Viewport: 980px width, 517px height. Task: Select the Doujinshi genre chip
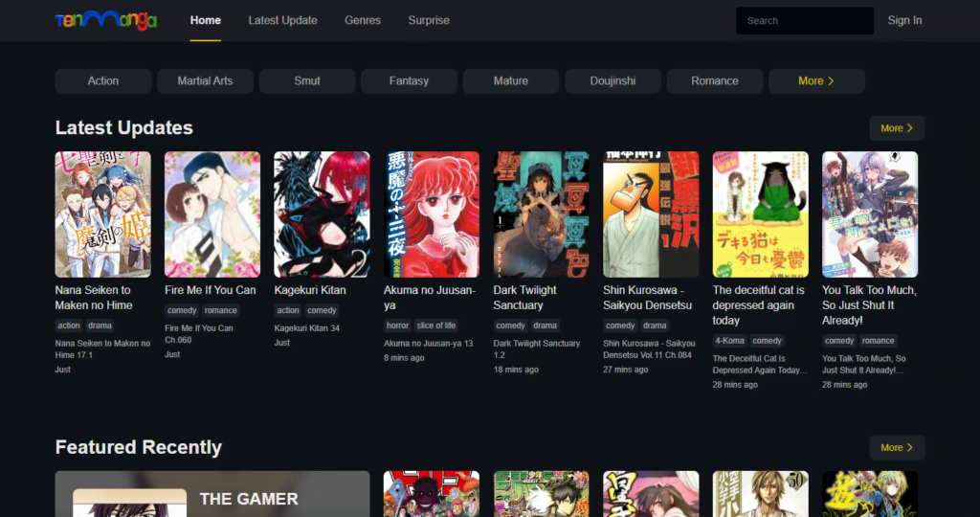[x=612, y=81]
